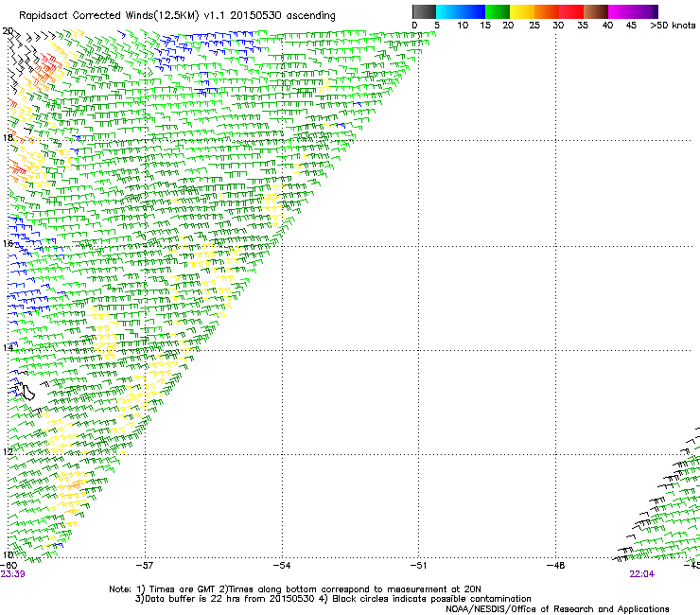Click the green 15-20 knots legend color
Image resolution: width=700 pixels, height=615 pixels.
(498, 11)
